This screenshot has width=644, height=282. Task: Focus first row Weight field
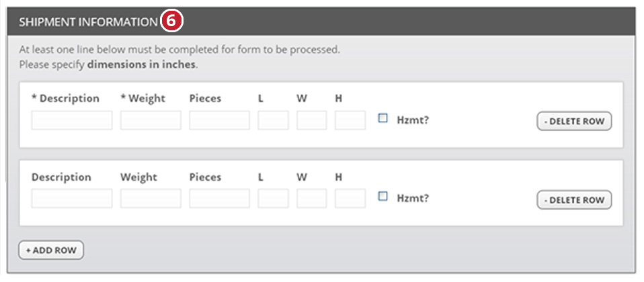(x=151, y=120)
